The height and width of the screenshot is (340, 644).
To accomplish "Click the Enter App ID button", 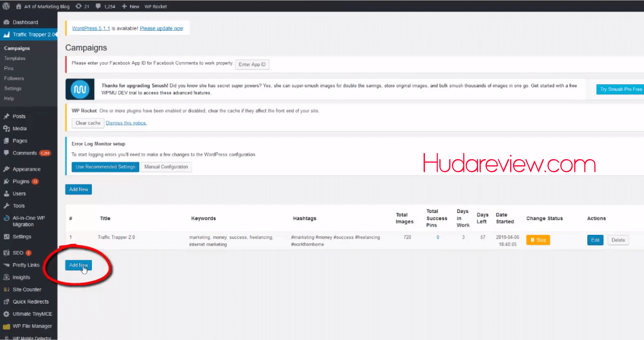I will [252, 64].
